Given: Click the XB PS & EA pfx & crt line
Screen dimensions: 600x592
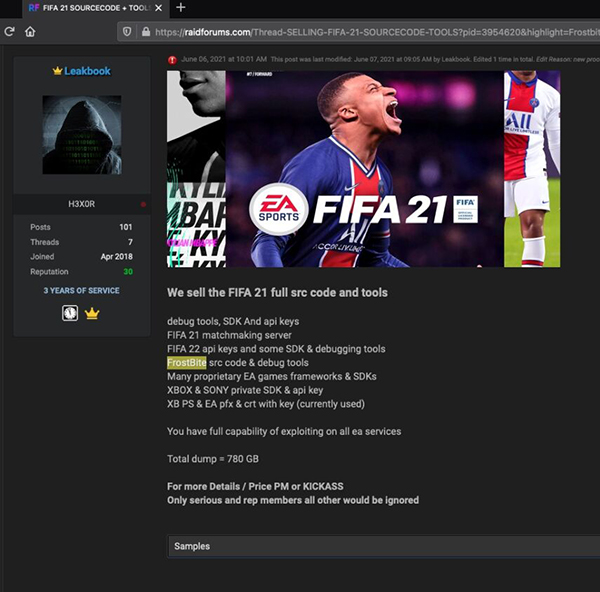Looking at the screenshot, I should [x=266, y=404].
